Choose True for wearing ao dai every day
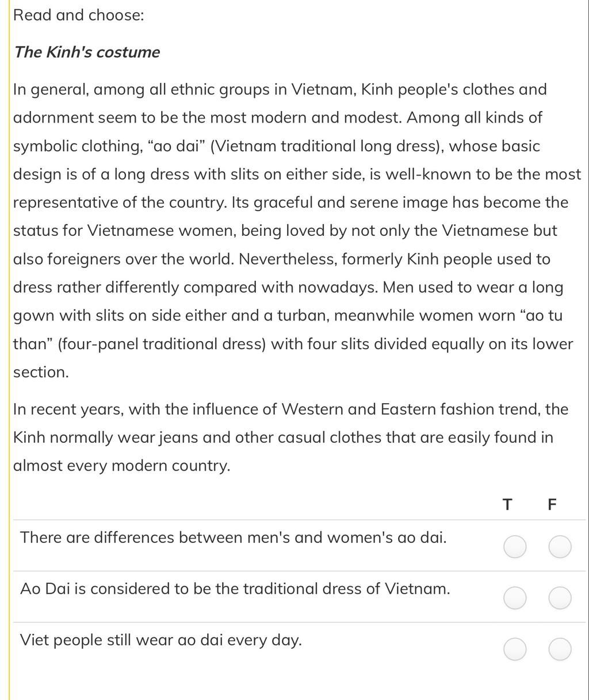Image resolution: width=589 pixels, height=700 pixels. click(x=514, y=649)
